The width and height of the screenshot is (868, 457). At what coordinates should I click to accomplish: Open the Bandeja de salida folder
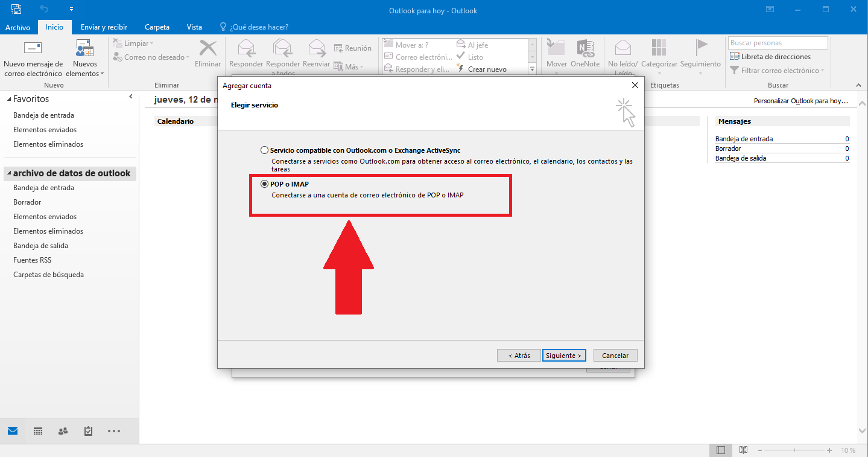40,246
